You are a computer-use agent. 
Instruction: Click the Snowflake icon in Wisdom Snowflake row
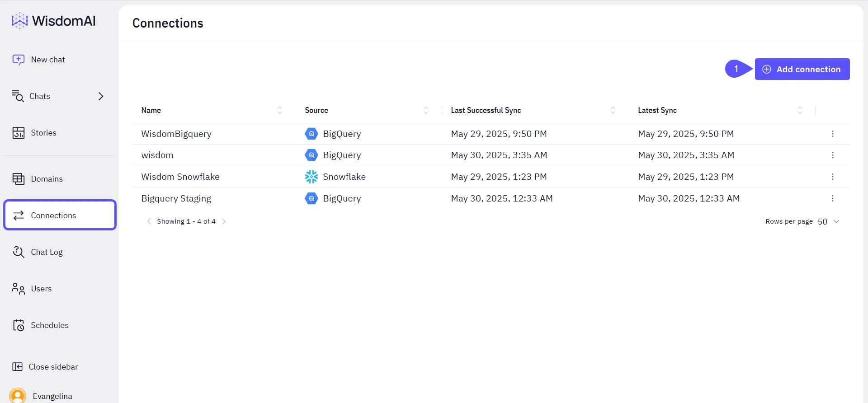coord(311,177)
